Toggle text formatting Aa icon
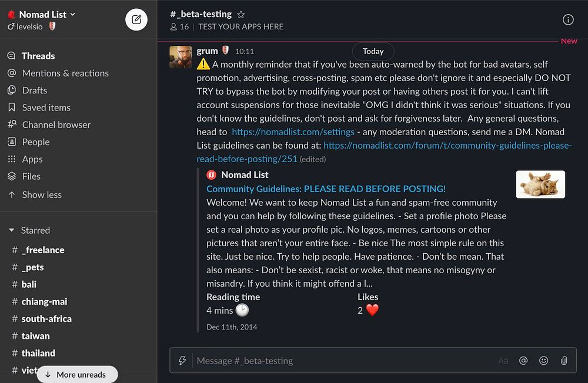Screen dimensions: 588x383 click(x=503, y=361)
